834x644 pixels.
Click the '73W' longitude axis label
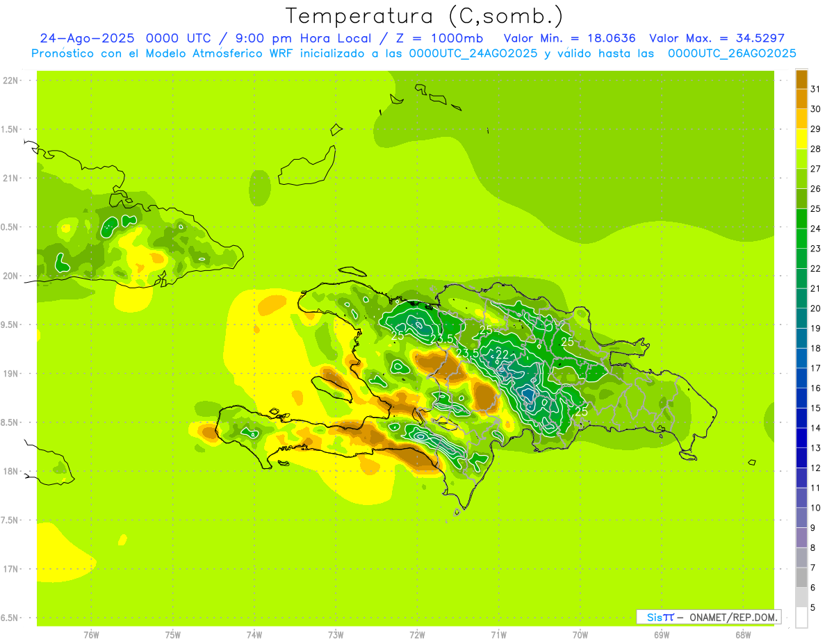point(336,635)
